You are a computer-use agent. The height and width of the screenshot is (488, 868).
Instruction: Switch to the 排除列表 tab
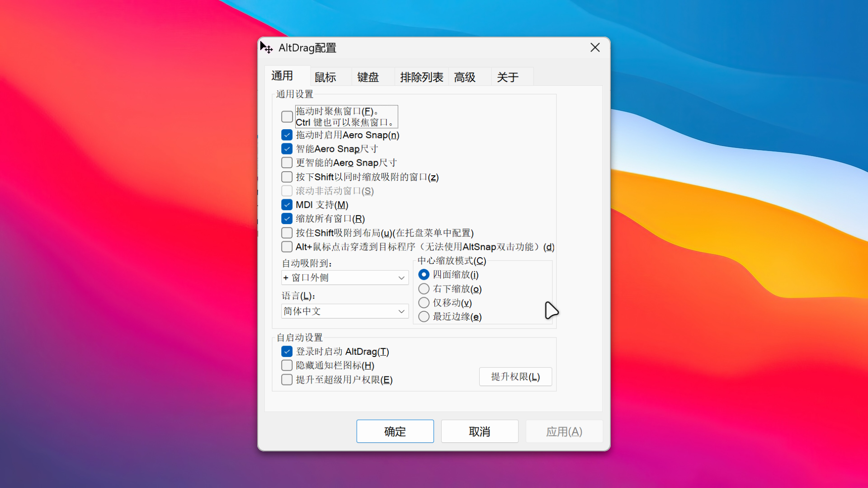tap(421, 77)
